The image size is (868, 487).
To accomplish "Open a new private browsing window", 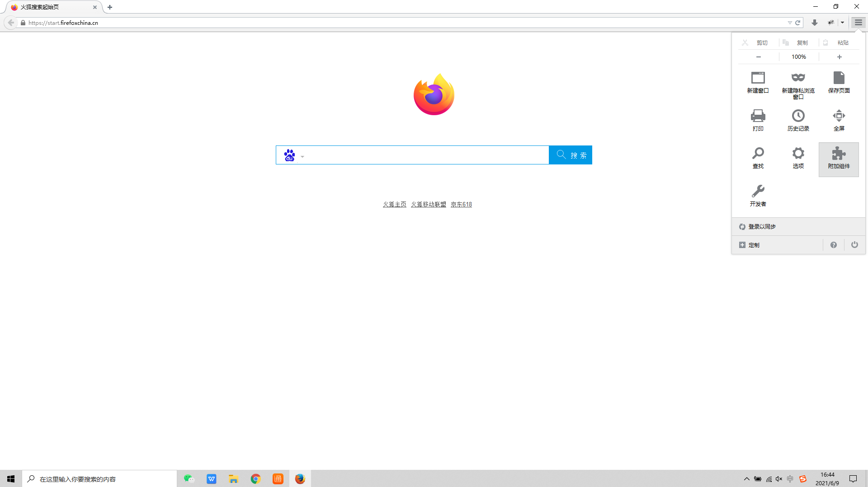I will [798, 84].
